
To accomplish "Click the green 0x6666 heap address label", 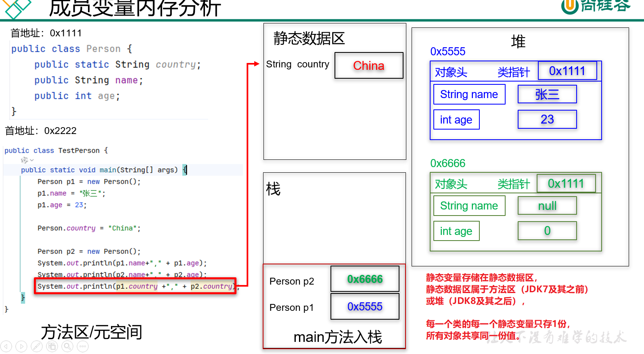I will tap(448, 163).
